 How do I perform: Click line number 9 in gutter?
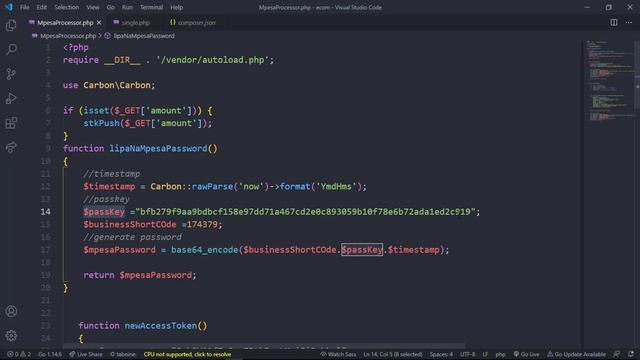pos(48,149)
